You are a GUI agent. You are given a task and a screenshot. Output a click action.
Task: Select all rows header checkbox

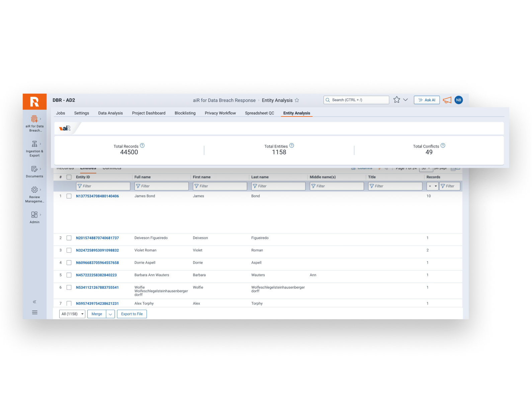click(69, 177)
